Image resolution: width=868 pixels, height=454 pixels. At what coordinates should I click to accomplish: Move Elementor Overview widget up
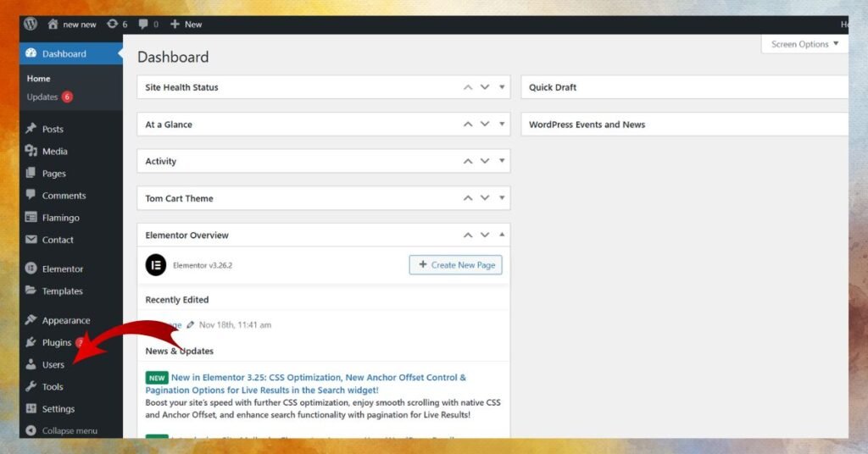point(468,235)
